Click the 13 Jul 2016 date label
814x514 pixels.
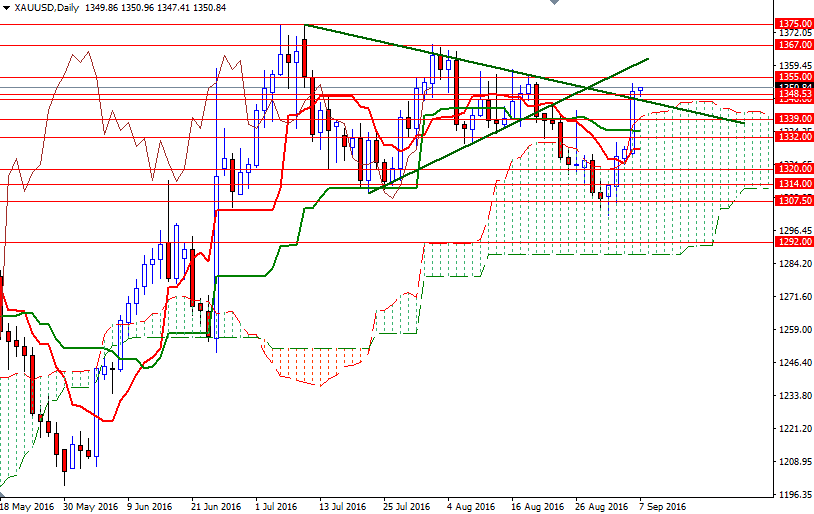point(343,507)
